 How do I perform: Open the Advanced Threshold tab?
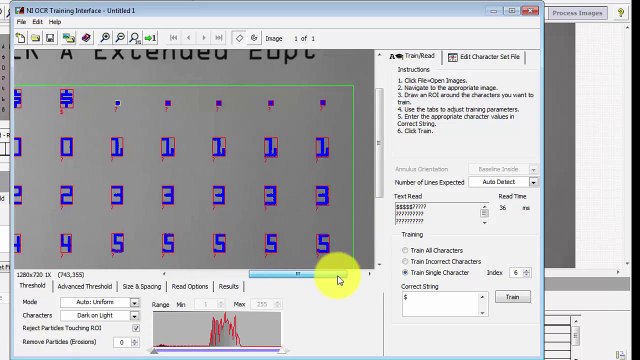[x=84, y=287]
